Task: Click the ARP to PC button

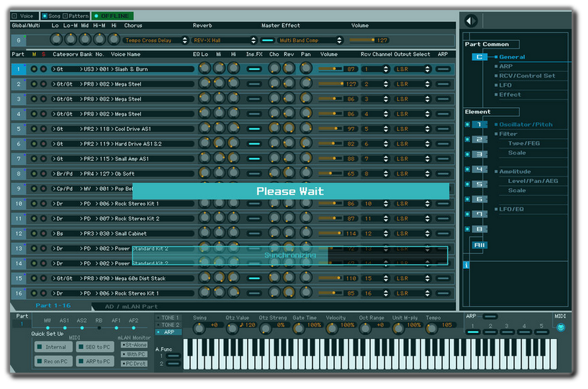Action: [95, 361]
